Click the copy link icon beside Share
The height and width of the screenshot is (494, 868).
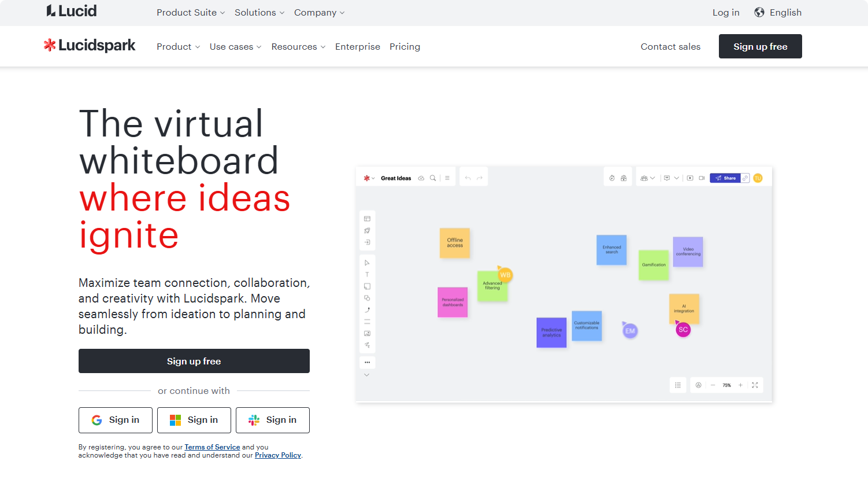[745, 178]
